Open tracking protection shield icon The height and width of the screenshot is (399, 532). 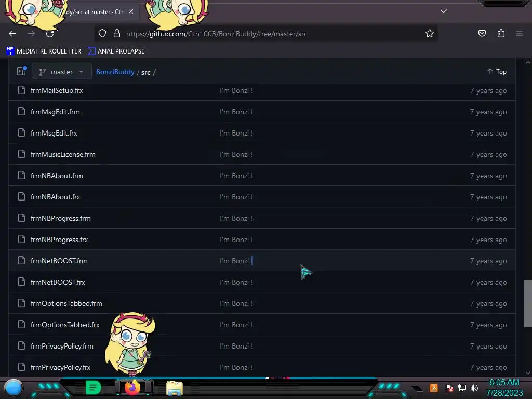point(102,34)
